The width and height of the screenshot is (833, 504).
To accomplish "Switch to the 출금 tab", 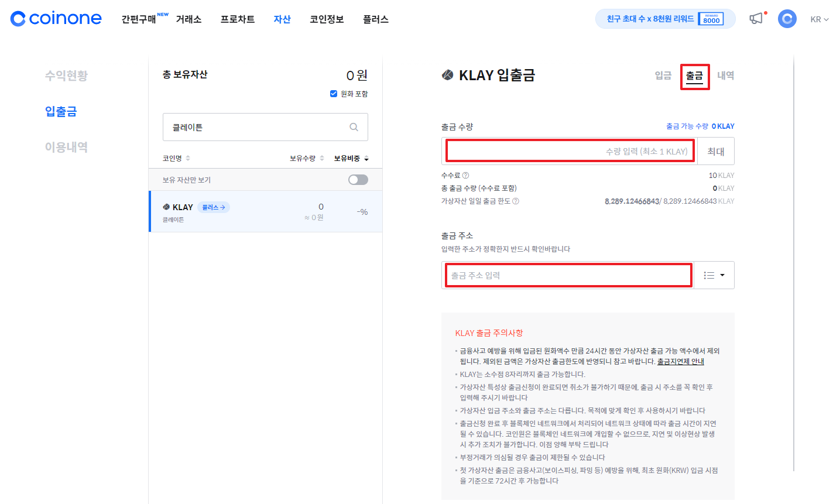I will (694, 76).
